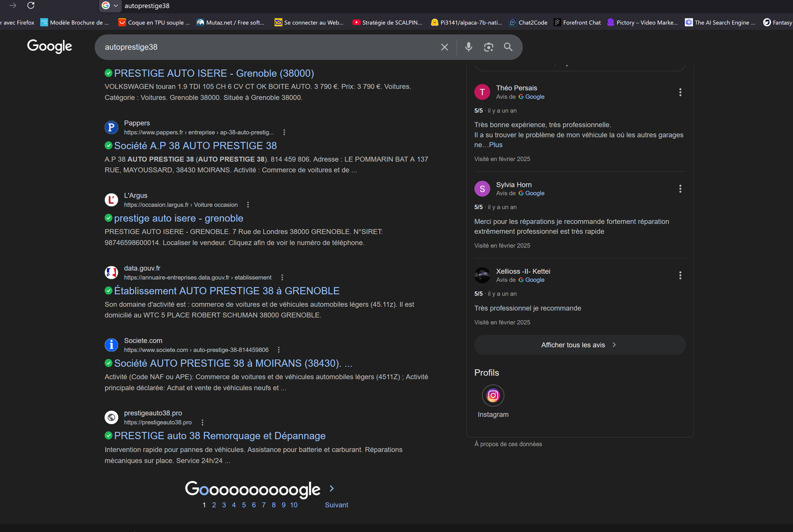Click the Suivant next page link

click(x=336, y=505)
